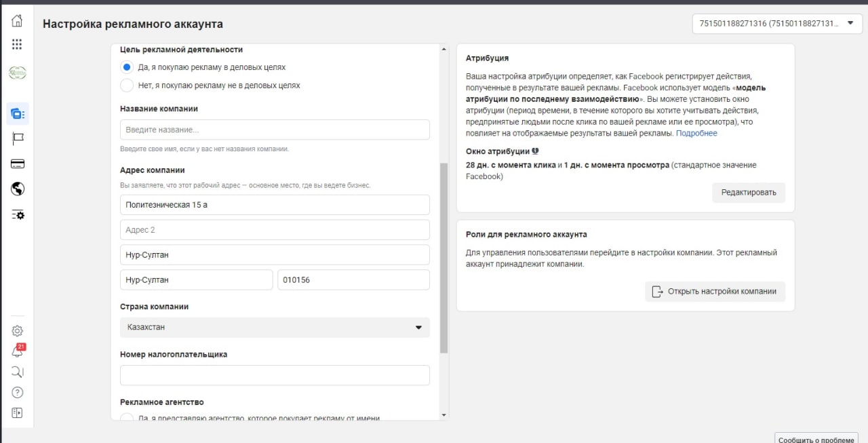The height and width of the screenshot is (443, 868).
Task: Click Открыть настройки компании button
Action: [715, 291]
